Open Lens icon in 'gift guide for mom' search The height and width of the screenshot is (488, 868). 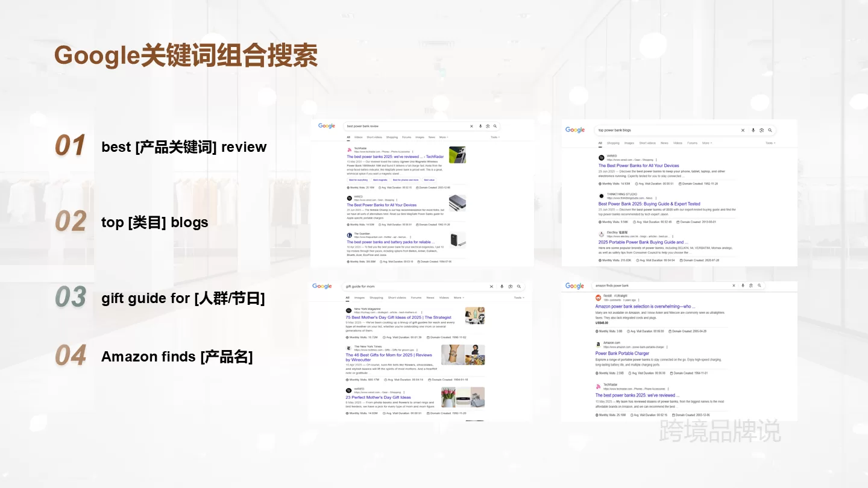click(x=511, y=286)
